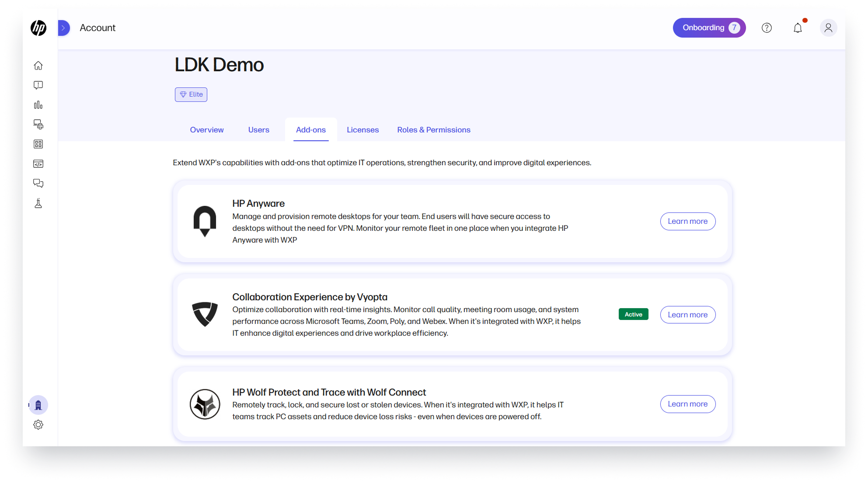Select the account building sidebar icon
Viewport: 868px width, 483px height.
tap(38, 405)
